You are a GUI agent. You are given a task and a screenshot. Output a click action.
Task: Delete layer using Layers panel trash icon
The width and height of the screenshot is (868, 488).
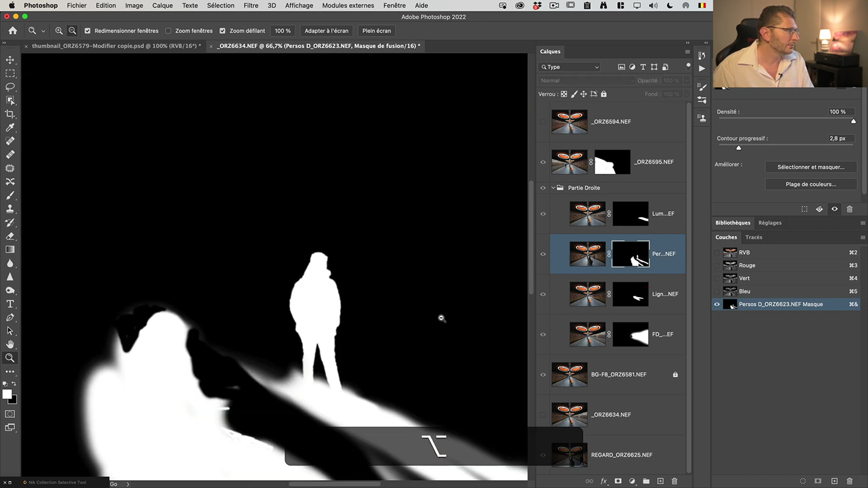point(675,481)
